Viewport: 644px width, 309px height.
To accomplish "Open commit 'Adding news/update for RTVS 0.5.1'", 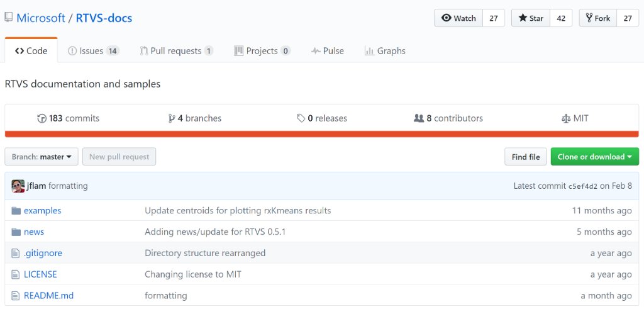I will click(x=215, y=232).
